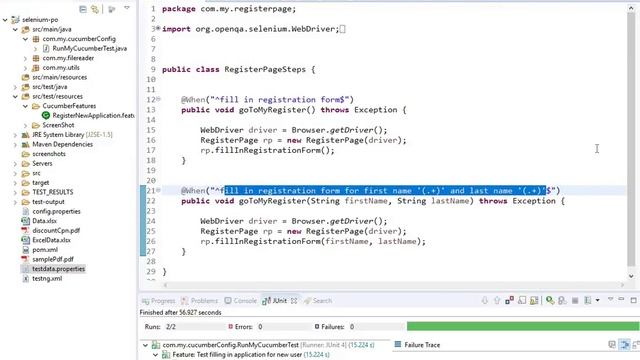Expand the test-output folder

(x=15, y=202)
